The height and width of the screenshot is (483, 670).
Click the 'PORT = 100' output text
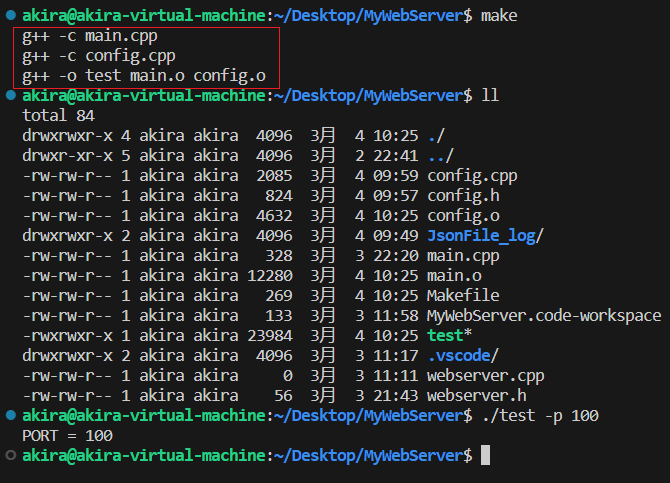tap(67, 435)
